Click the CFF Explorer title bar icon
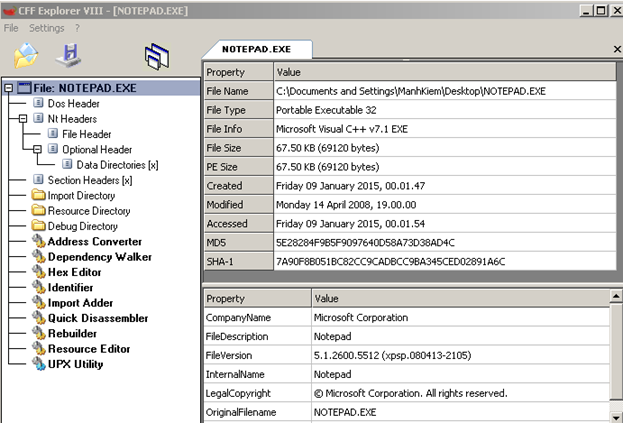This screenshot has width=623, height=423. (10, 11)
